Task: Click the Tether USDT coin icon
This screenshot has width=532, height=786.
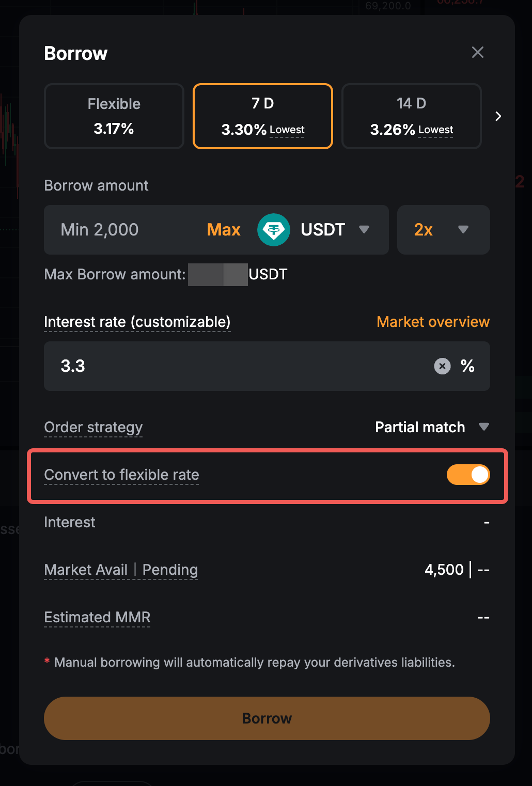Action: [273, 230]
